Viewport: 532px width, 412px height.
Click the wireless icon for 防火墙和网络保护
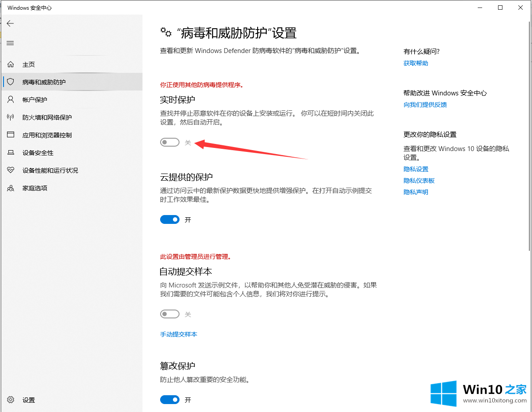[11, 117]
